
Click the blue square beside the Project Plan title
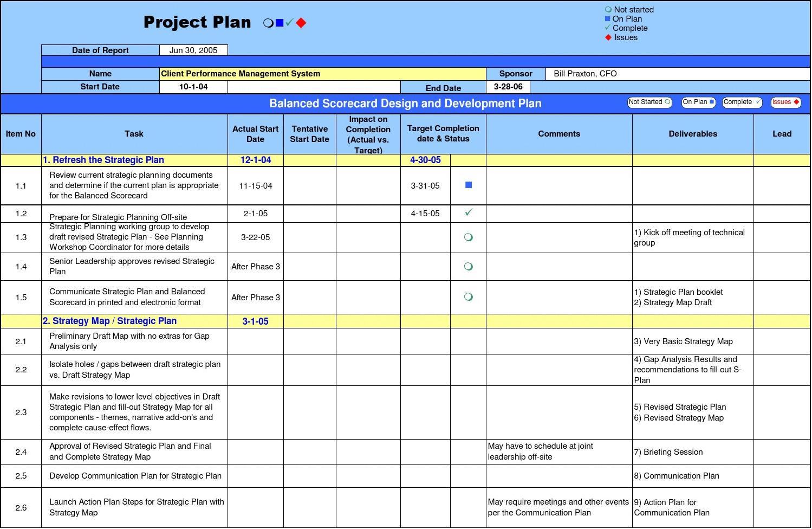tap(280, 23)
